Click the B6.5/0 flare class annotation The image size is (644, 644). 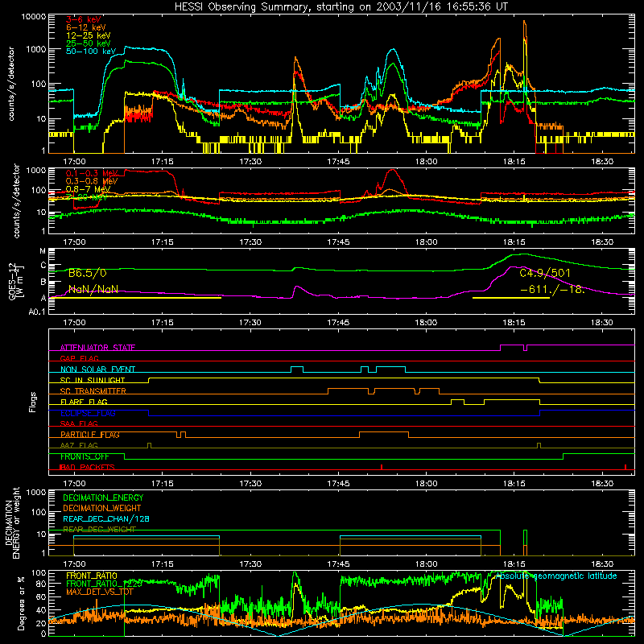pyautogui.click(x=88, y=273)
